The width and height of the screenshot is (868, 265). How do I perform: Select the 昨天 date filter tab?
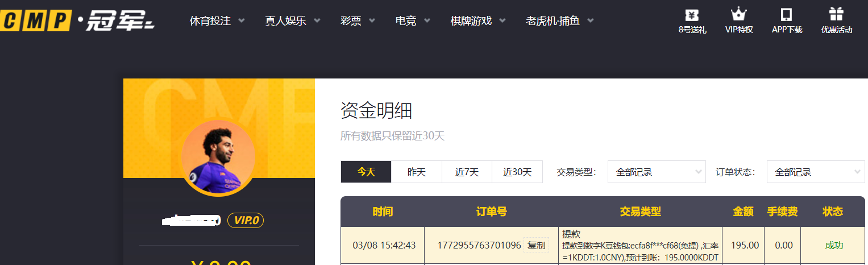pyautogui.click(x=417, y=172)
